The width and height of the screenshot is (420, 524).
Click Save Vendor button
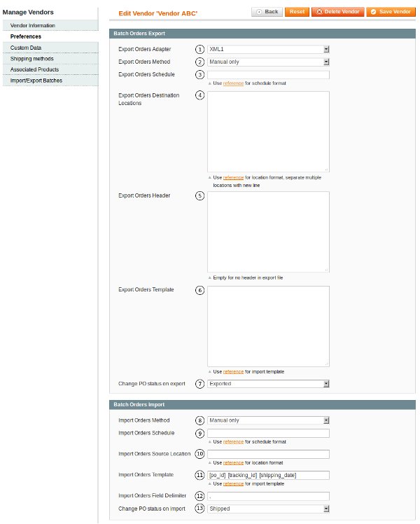(x=391, y=12)
